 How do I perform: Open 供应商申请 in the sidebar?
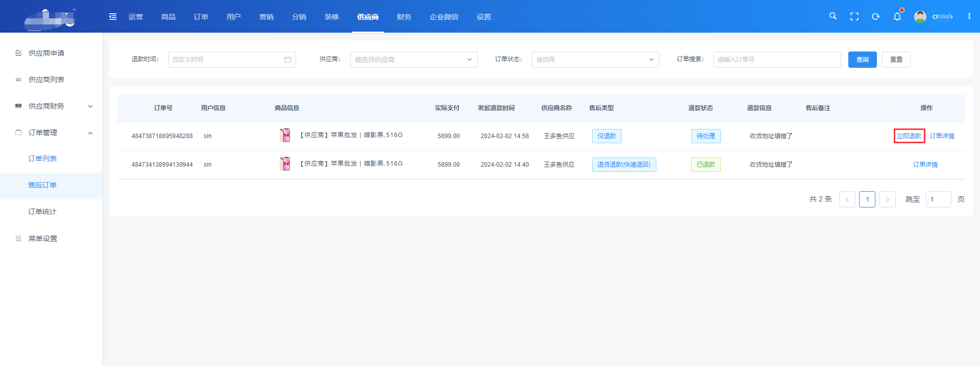click(46, 53)
